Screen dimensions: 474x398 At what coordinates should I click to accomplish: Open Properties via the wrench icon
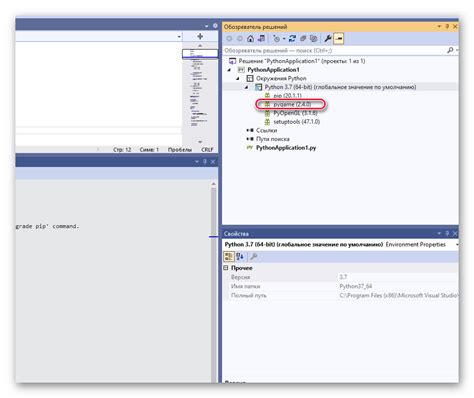point(328,39)
